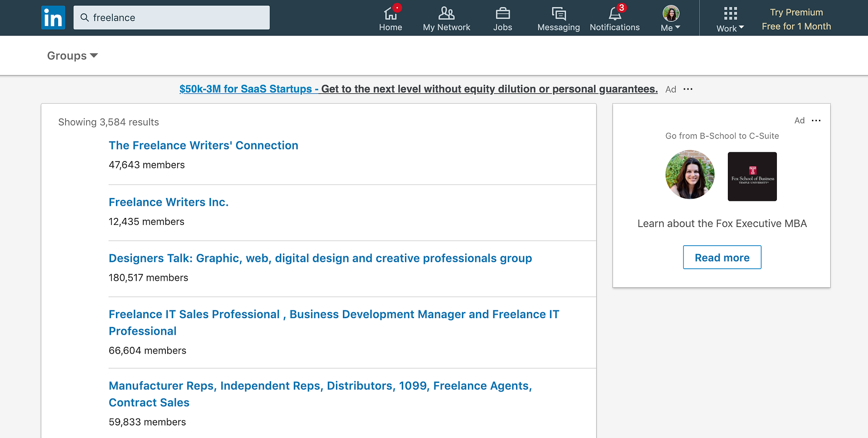Image resolution: width=868 pixels, height=438 pixels.
Task: Open Messaging icon
Action: (558, 14)
